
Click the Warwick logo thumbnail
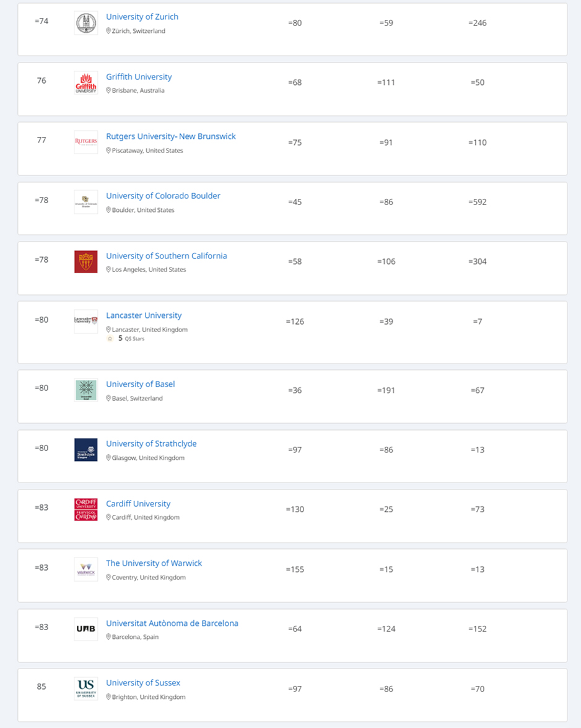click(x=85, y=569)
